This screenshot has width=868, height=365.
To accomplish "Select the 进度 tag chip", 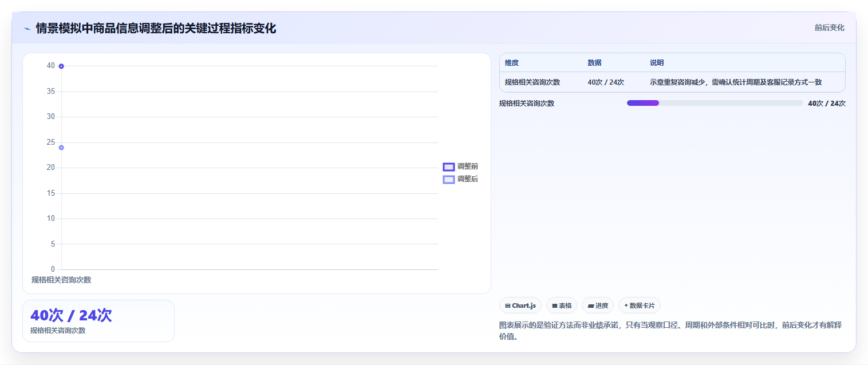I will 598,306.
